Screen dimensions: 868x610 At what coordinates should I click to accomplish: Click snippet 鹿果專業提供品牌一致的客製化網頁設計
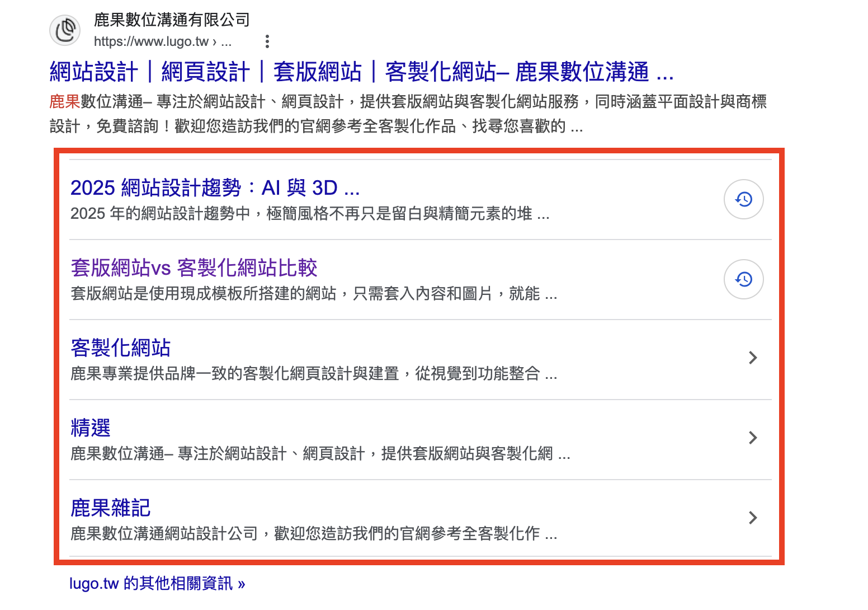(314, 374)
